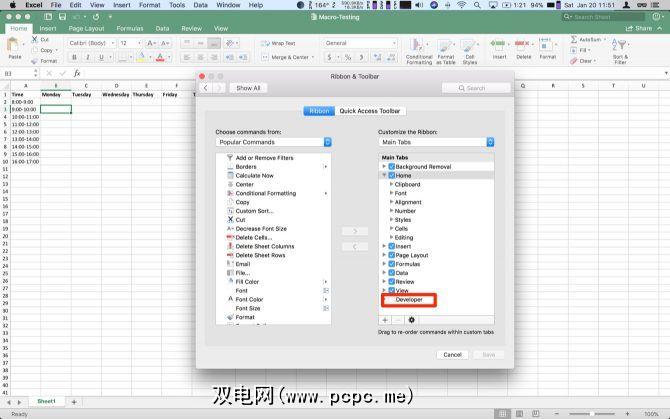Click the zoom slider in the status bar
The image size is (670, 419).
592,413
